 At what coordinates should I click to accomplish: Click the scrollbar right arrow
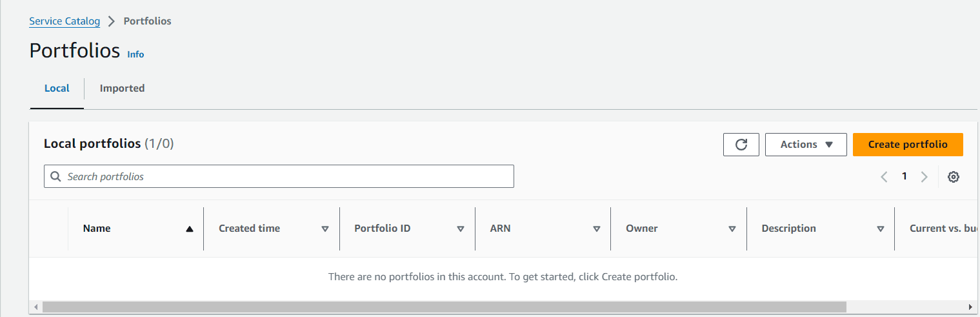point(970,307)
